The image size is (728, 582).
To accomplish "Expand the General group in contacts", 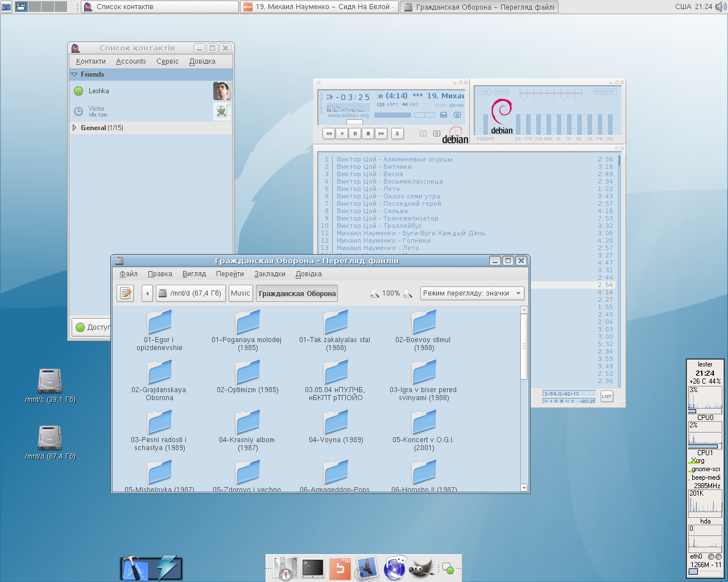I will point(75,128).
